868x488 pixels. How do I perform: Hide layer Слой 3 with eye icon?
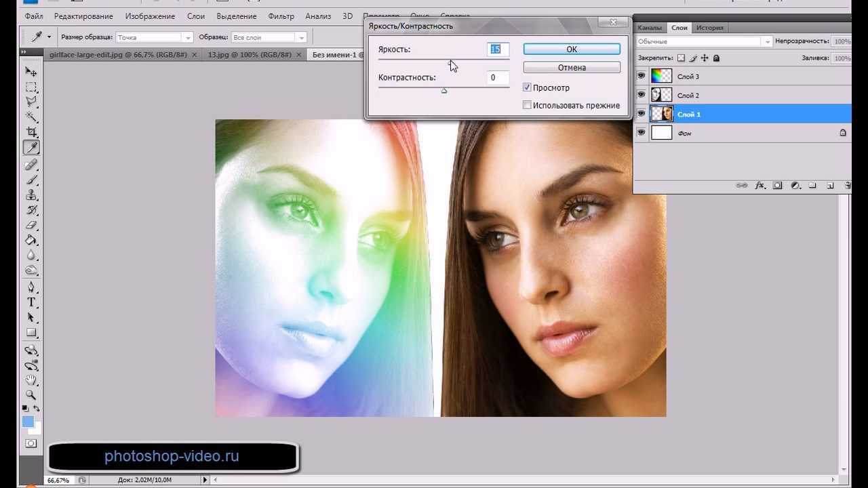pos(642,76)
